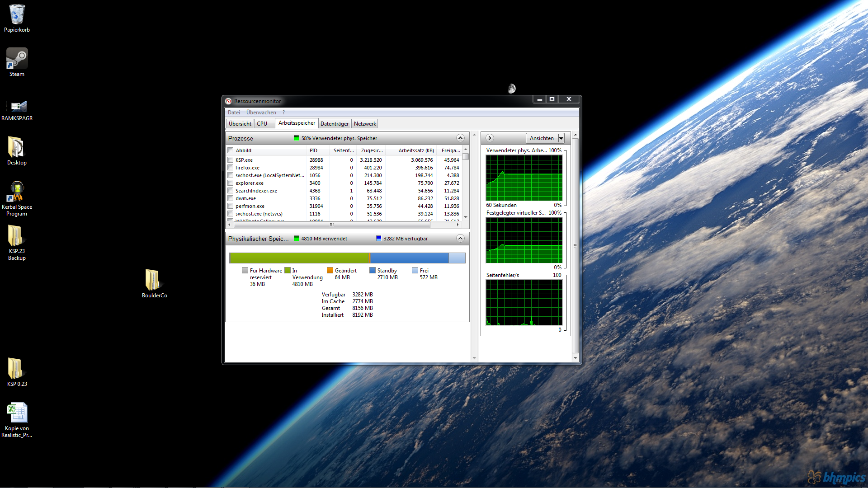Open the Papierkorb recycle bin icon
This screenshot has width=868, height=488.
tap(17, 16)
